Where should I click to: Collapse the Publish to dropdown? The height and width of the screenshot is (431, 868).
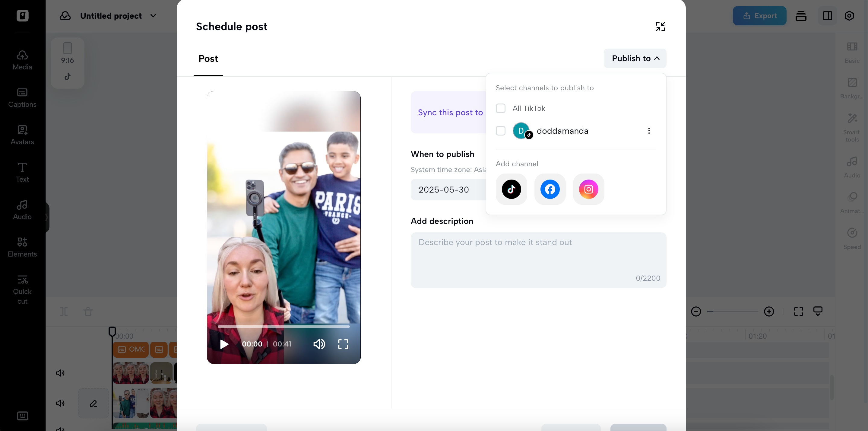pyautogui.click(x=635, y=58)
